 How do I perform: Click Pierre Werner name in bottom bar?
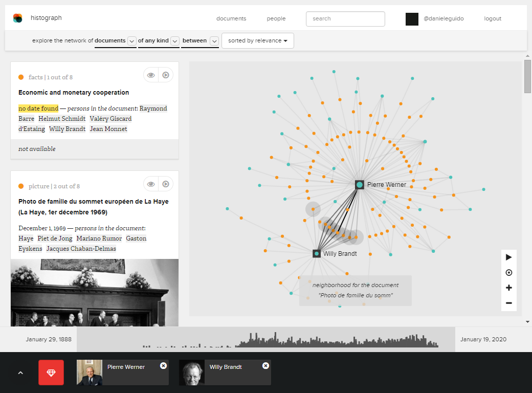(126, 367)
